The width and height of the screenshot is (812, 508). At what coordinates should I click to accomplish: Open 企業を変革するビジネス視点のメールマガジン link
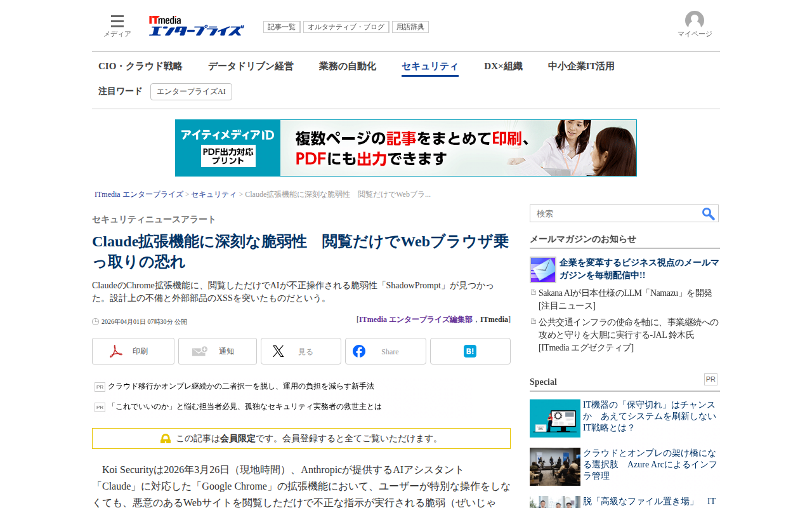point(639,269)
